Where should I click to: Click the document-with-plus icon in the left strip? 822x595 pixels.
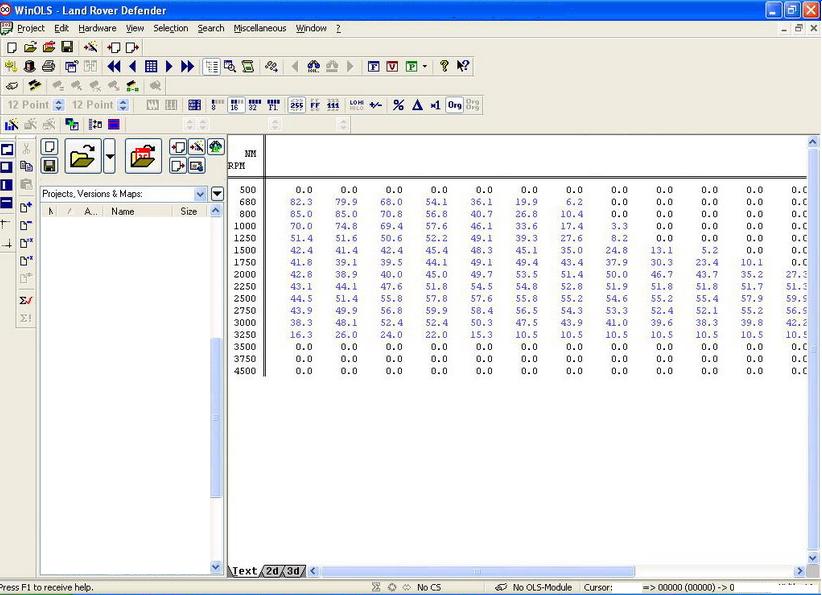(x=26, y=208)
